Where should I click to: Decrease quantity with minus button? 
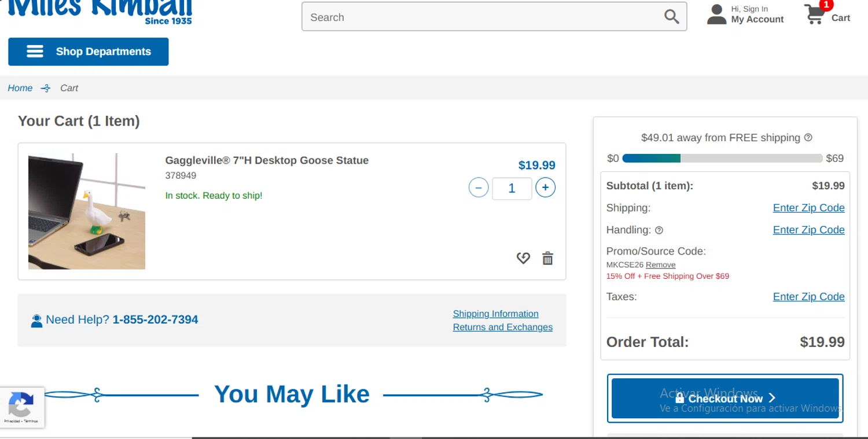[x=479, y=187]
